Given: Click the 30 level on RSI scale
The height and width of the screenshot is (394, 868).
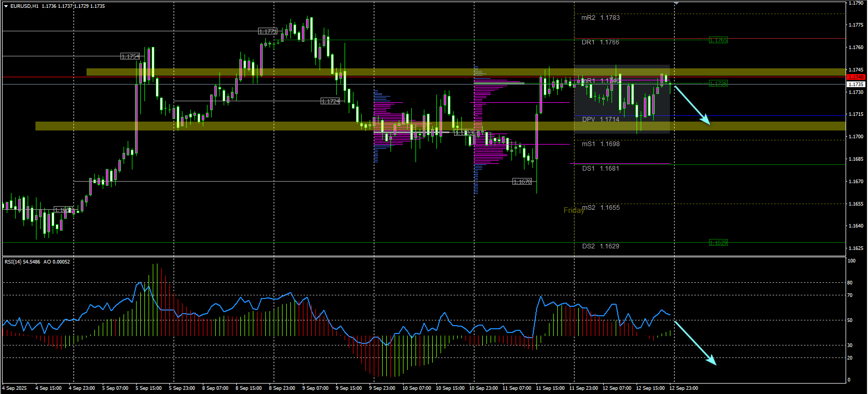Looking at the screenshot, I should [850, 345].
